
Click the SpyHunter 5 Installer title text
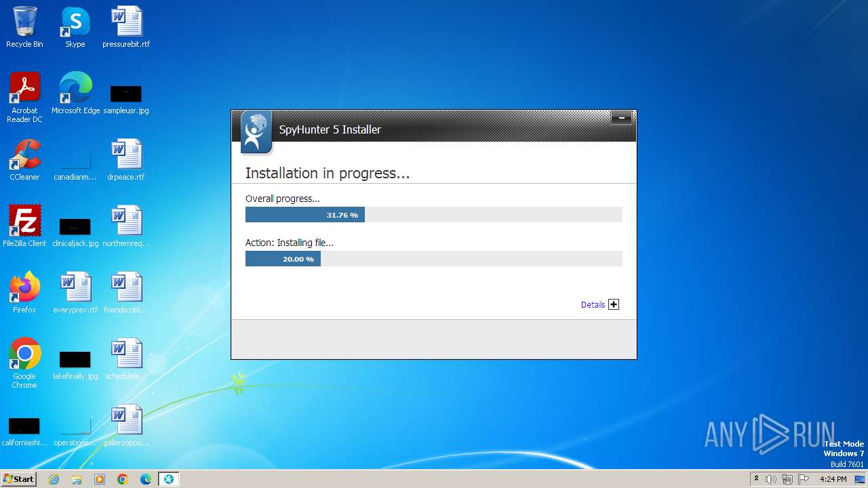click(x=330, y=129)
